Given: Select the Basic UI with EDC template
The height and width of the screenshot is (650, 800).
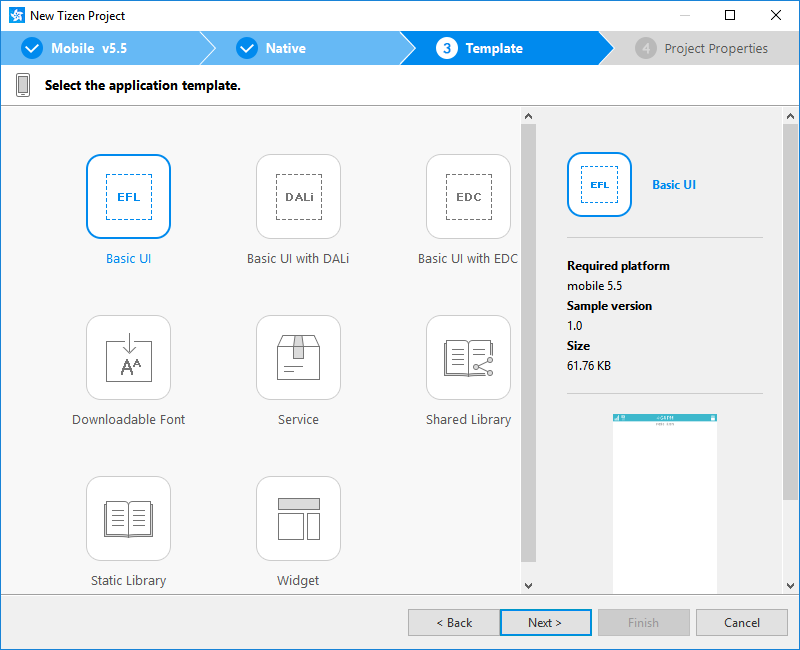Looking at the screenshot, I should [x=468, y=197].
